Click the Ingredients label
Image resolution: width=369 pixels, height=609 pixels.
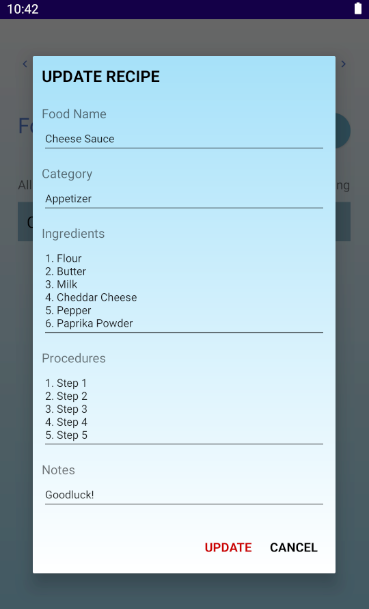(73, 234)
